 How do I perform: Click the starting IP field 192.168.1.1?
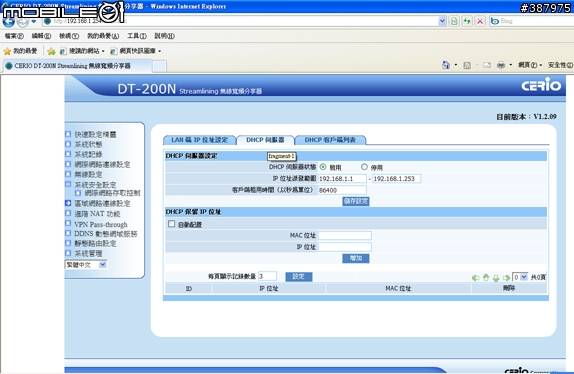(x=342, y=179)
